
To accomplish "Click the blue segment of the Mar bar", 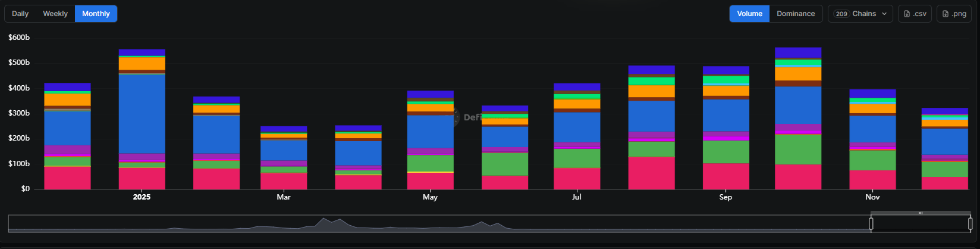I will [284, 150].
